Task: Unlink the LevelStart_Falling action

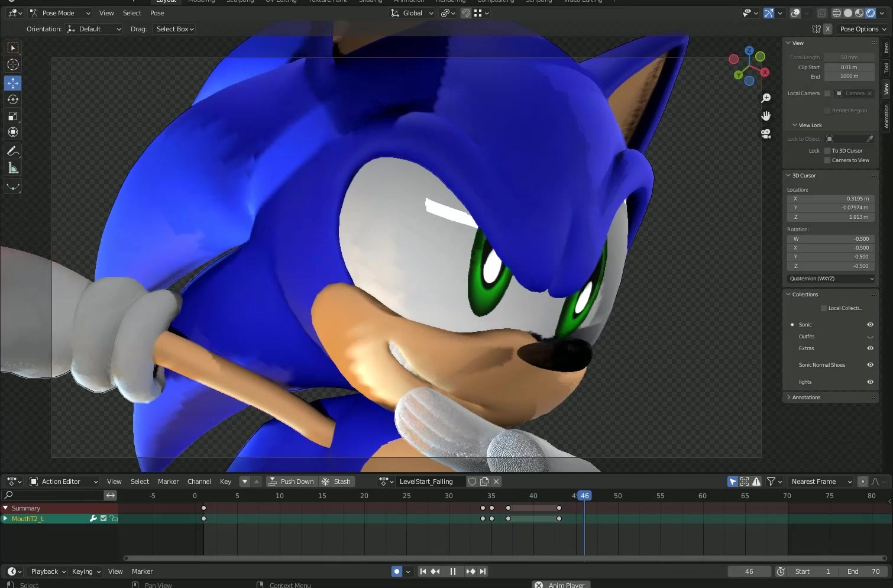Action: click(x=496, y=482)
